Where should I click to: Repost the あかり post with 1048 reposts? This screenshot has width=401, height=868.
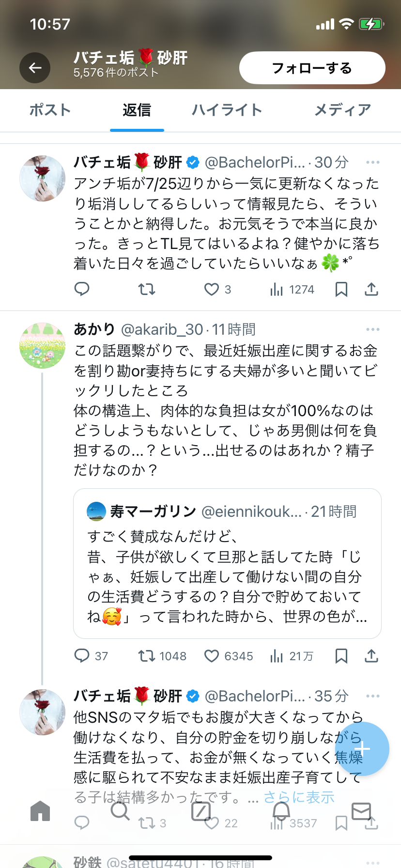146,656
